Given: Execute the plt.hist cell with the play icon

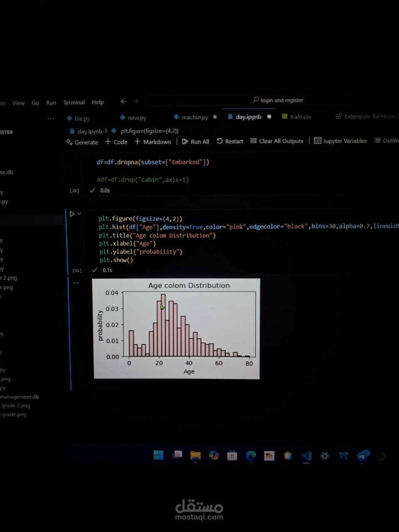Looking at the screenshot, I should 72,213.
